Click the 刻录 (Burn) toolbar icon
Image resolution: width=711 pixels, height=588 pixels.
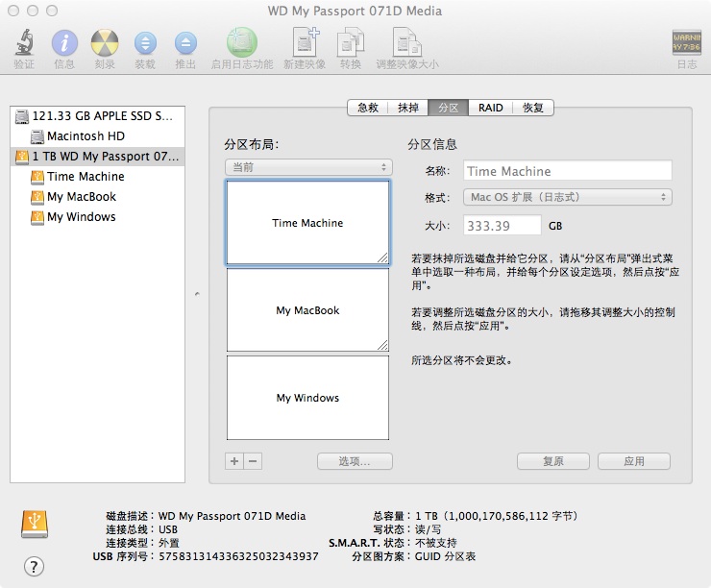[x=105, y=43]
